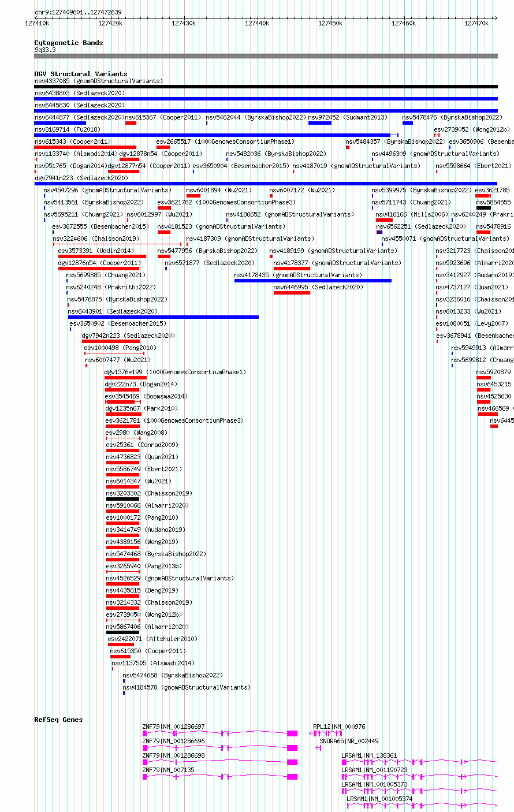Select dgv12878n54 (Cooper2011) label
514x812 pixels.
click(x=161, y=154)
